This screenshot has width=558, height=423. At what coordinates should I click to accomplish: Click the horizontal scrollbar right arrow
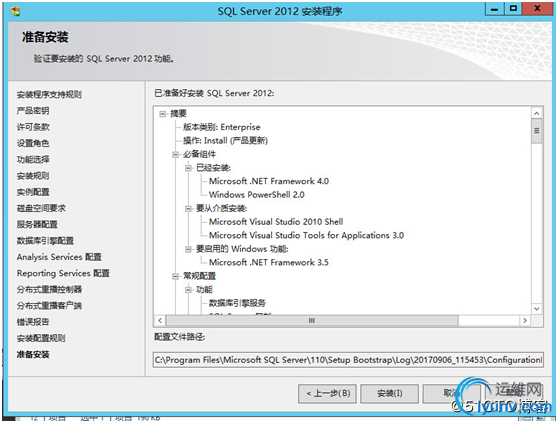click(x=525, y=321)
